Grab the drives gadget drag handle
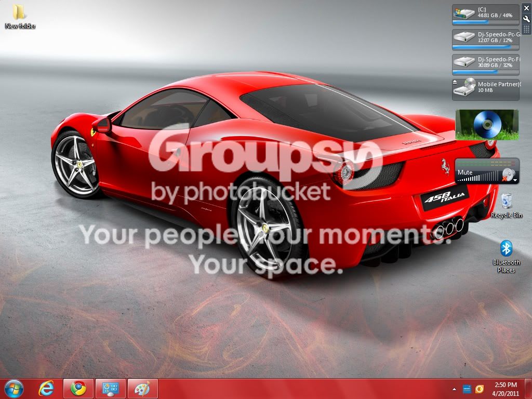 pos(527,30)
